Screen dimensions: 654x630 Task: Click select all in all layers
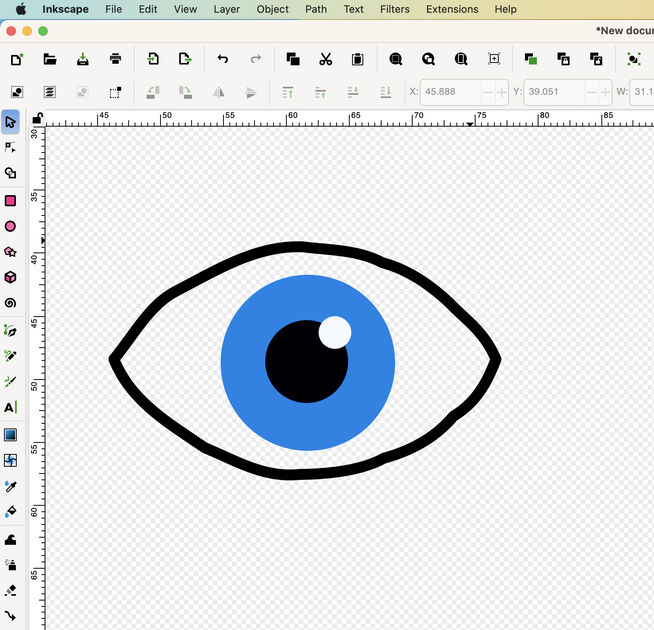50,92
